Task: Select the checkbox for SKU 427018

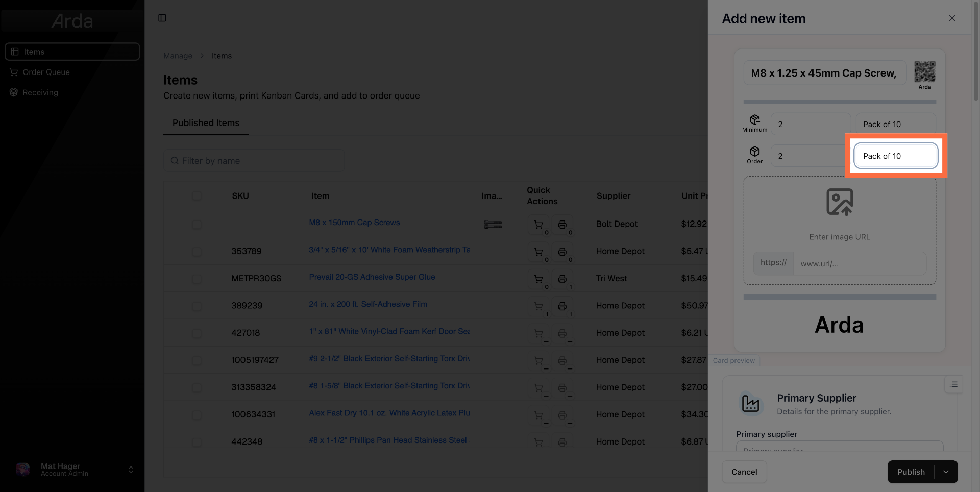Action: [x=197, y=333]
